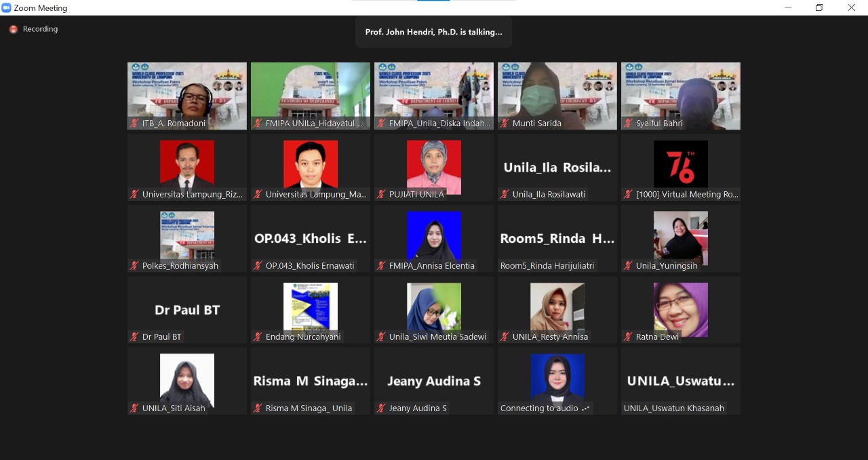Click the Room5_Rinda Harijuliatri name label
868x460 pixels.
pos(547,266)
